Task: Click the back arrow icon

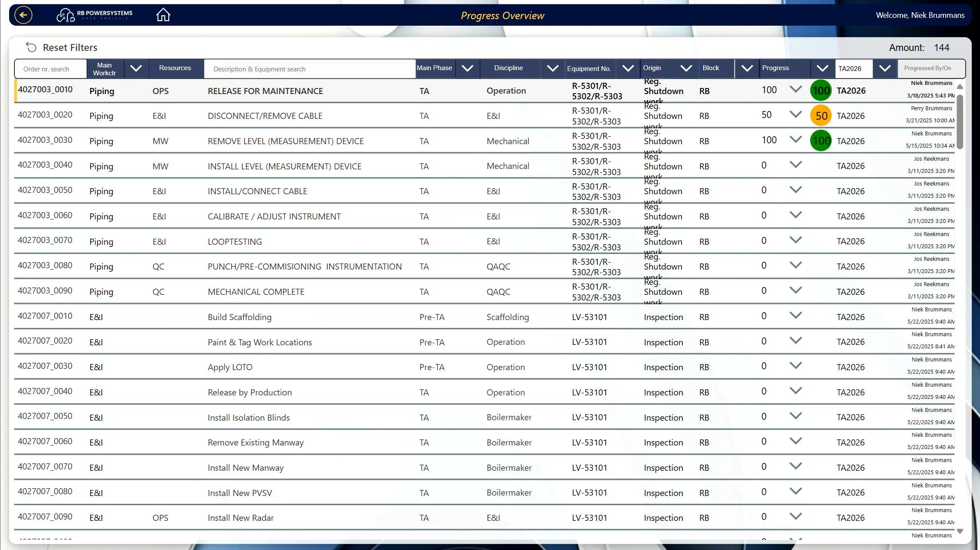Action: click(x=23, y=15)
